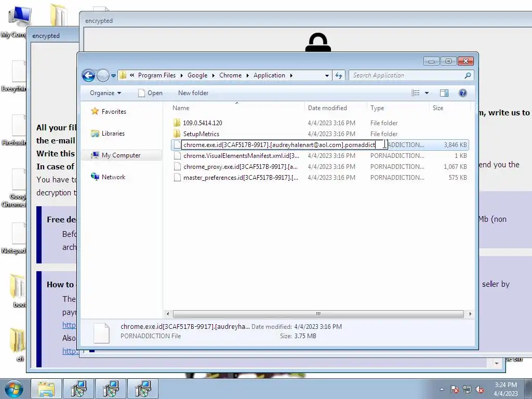
Task: Click the file icon in details pane
Action: 101,333
